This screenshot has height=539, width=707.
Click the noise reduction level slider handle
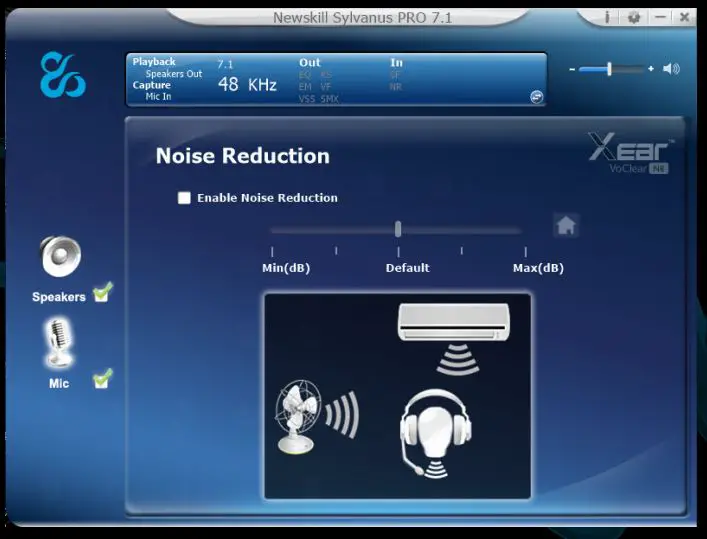398,229
